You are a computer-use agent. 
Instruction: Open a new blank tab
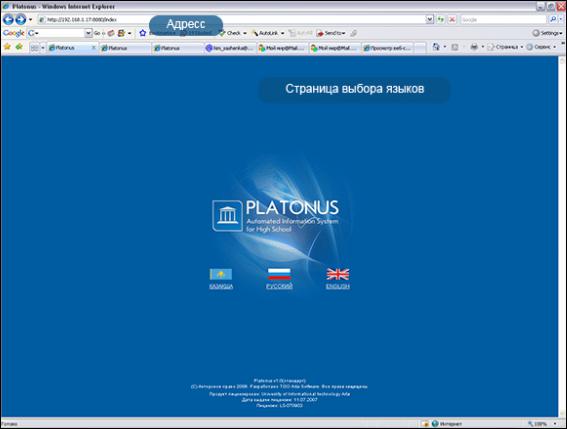click(x=420, y=48)
